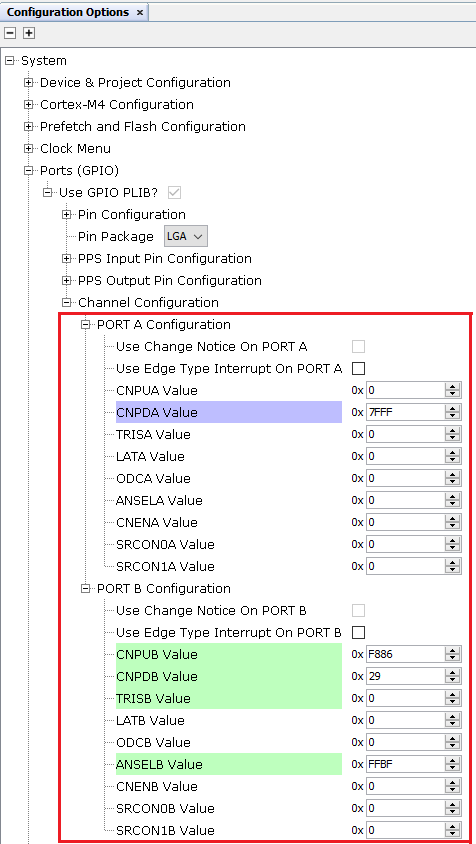Click the spinner arrows for CNPUB Value
476x844 pixels.
[x=453, y=655]
